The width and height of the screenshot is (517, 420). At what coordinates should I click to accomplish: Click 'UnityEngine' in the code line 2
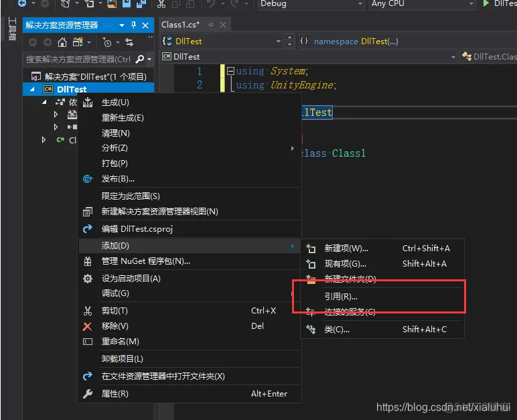tap(301, 85)
